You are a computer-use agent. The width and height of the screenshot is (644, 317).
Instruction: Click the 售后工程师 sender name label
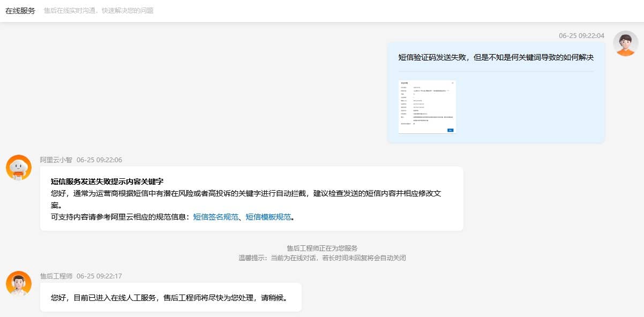click(x=56, y=276)
